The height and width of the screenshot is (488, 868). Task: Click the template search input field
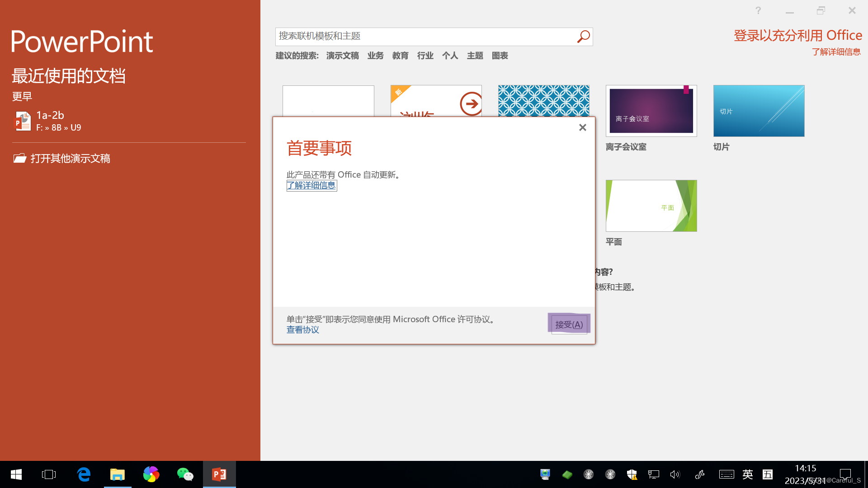pos(425,37)
